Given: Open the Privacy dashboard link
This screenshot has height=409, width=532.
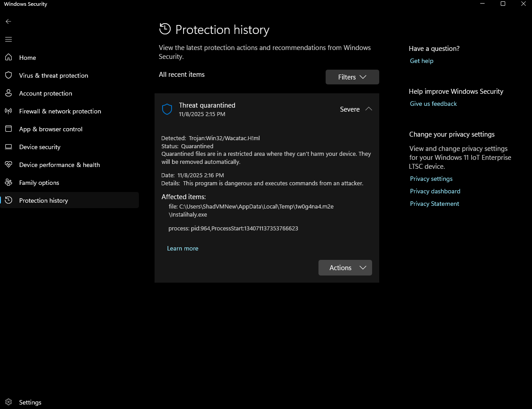Looking at the screenshot, I should click(x=435, y=192).
